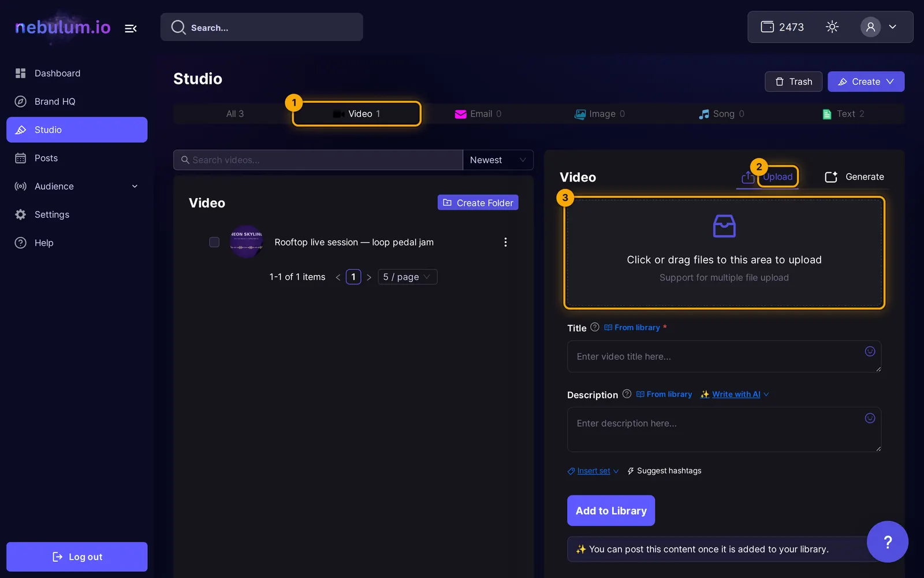The image size is (924, 578).
Task: Pick Title From library link
Action: (x=632, y=328)
